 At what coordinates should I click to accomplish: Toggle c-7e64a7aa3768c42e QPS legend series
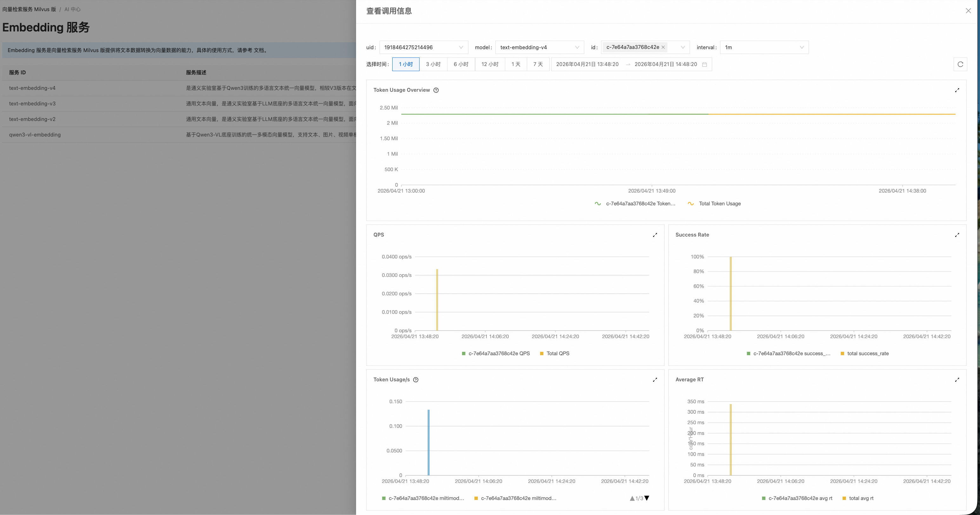click(x=496, y=354)
